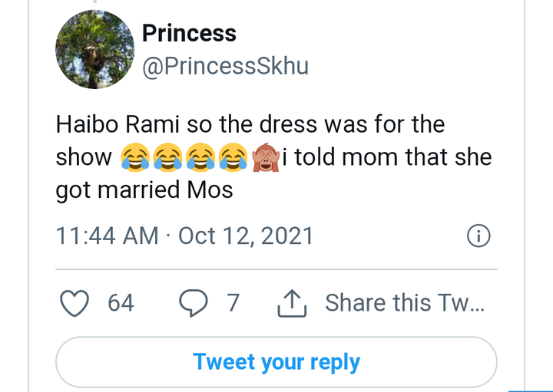This screenshot has width=553, height=392.
Task: Open tweet info circle icon
Action: (478, 236)
